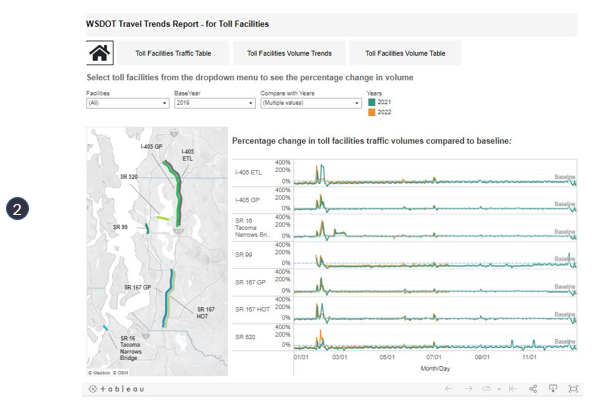Click the Tableau replay icon

pyautogui.click(x=486, y=389)
